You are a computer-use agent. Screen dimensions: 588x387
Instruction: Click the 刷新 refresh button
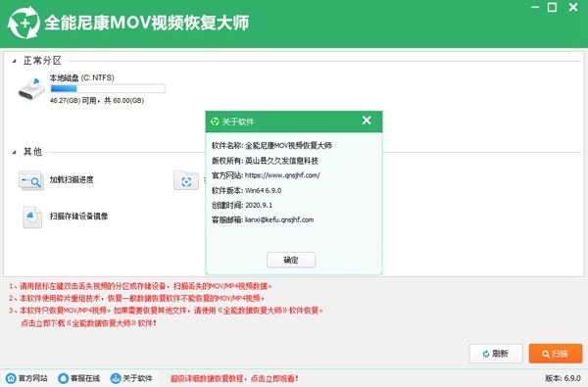click(x=496, y=354)
